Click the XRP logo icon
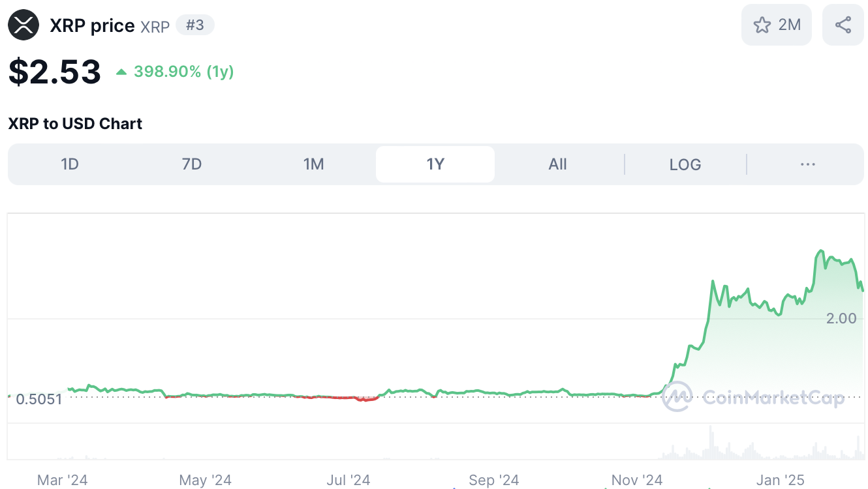The height and width of the screenshot is (489, 868). click(23, 25)
